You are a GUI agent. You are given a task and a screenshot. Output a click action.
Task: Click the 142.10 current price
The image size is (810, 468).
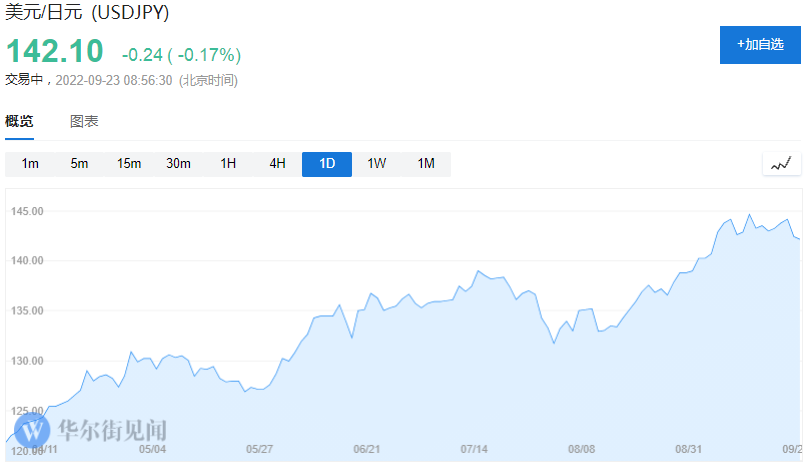pos(56,52)
